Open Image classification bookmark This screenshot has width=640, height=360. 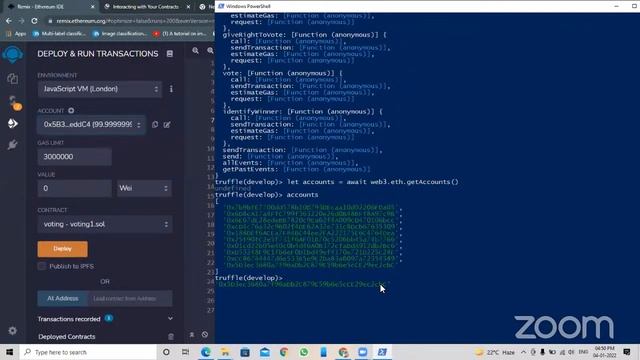point(120,33)
